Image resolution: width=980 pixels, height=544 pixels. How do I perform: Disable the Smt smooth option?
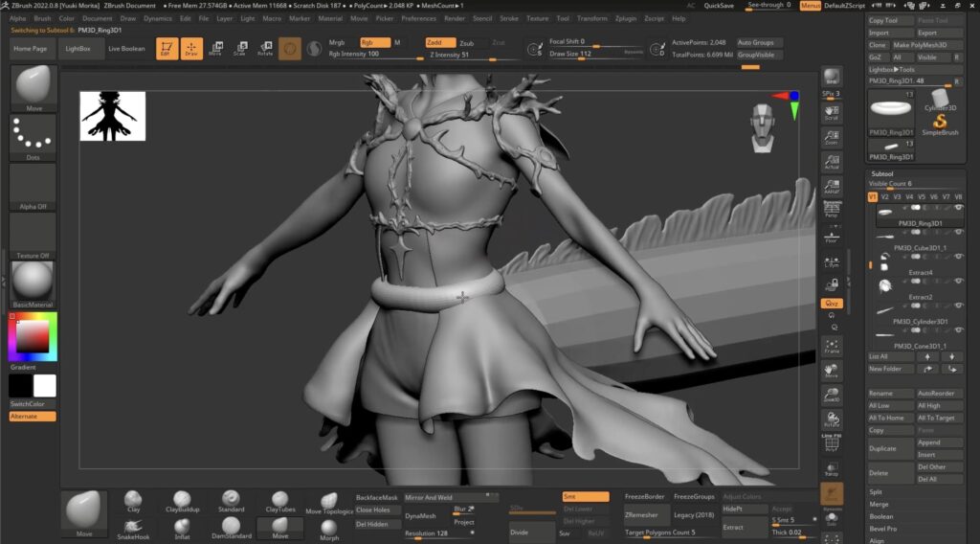coord(586,496)
